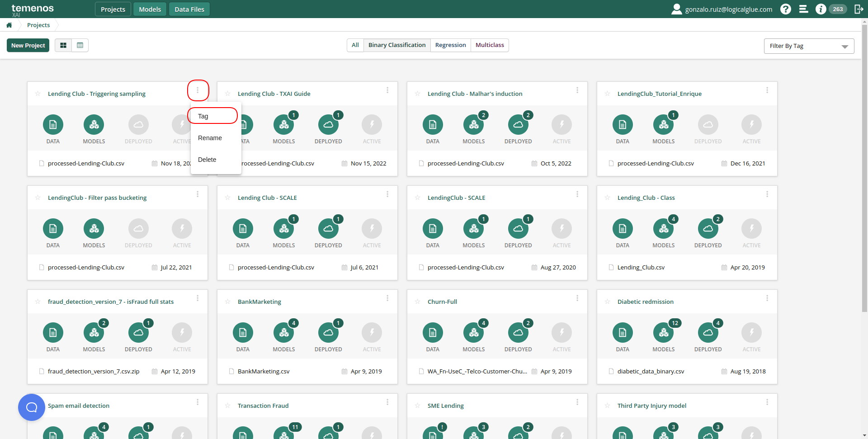Click the 263 notification count badge
Image resolution: width=868 pixels, height=439 pixels.
[838, 9]
